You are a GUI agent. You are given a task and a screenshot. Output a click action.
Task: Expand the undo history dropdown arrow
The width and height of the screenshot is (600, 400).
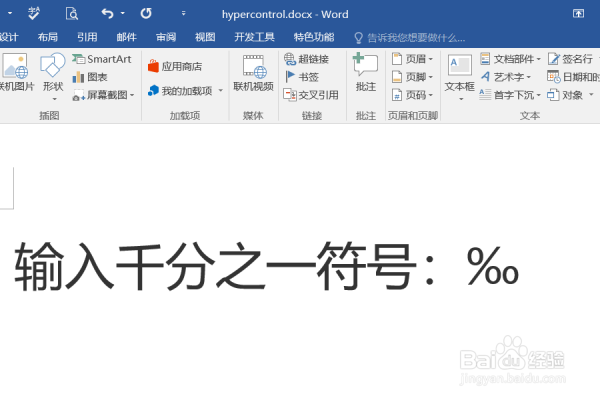pos(122,13)
